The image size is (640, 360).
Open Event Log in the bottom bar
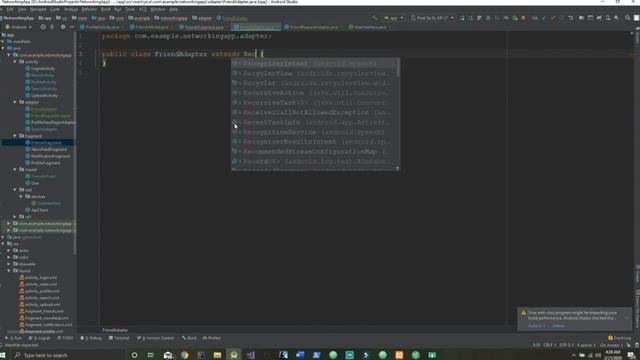(619, 338)
